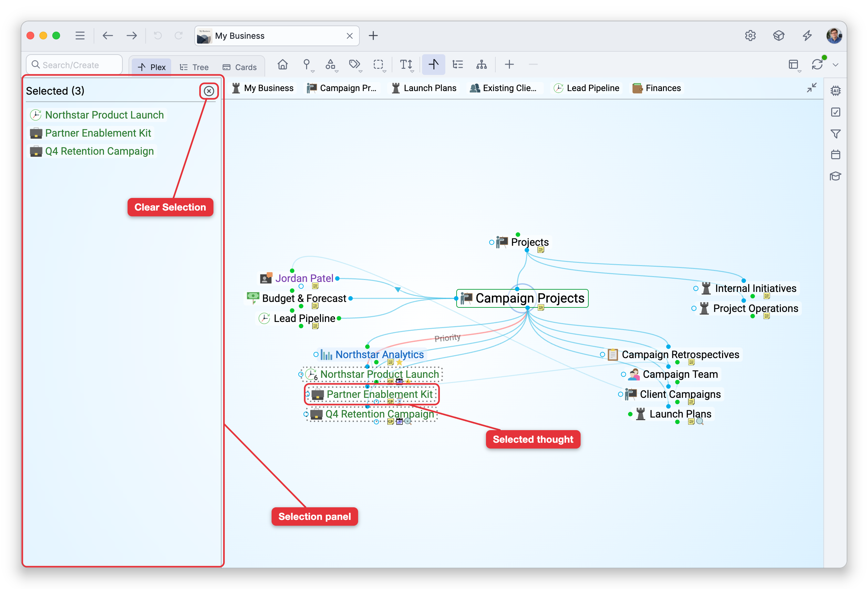Open the AI chip sidebar icon
This screenshot has width=868, height=589.
click(x=835, y=91)
